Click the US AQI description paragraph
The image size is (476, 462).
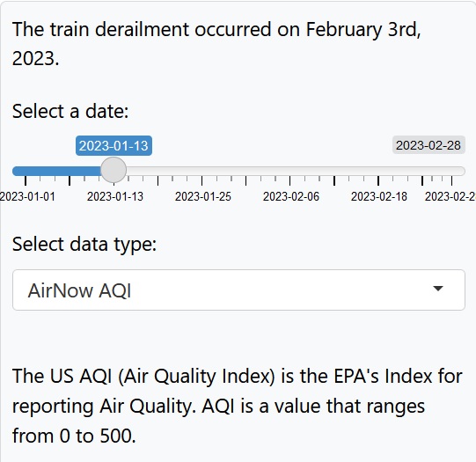point(237,406)
